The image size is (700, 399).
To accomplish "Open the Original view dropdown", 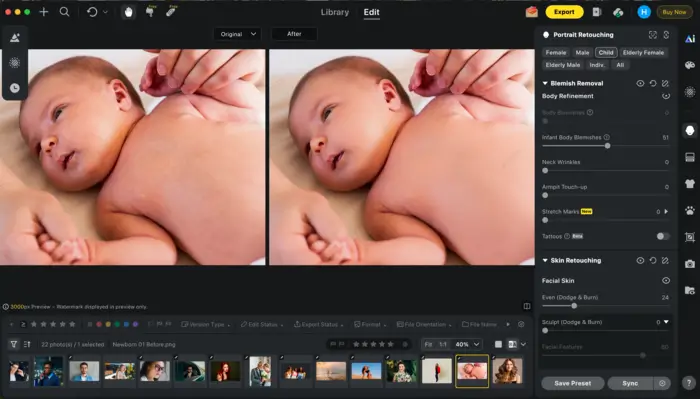I will point(237,34).
